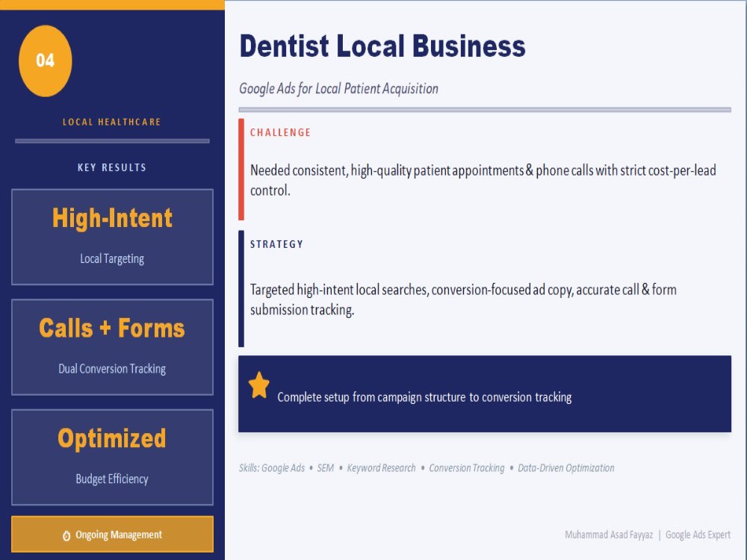The height and width of the screenshot is (560, 747).
Task: Click the Local Targeting caption
Action: point(112,258)
